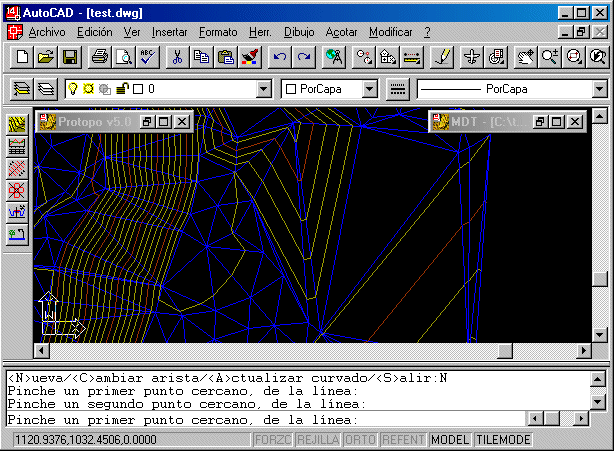This screenshot has width=614, height=451.
Task: Toggle FORZC snap mode in status bar
Action: coord(273,440)
